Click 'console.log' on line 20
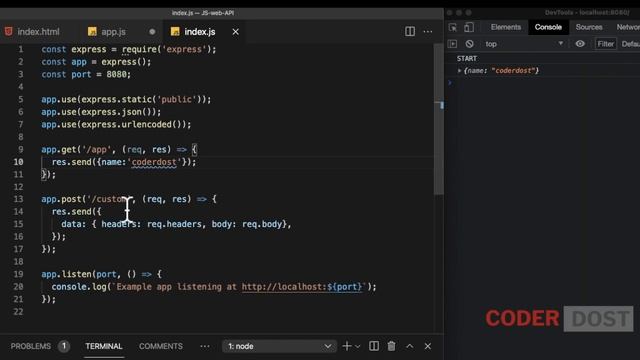640x360 pixels. [x=79, y=287]
